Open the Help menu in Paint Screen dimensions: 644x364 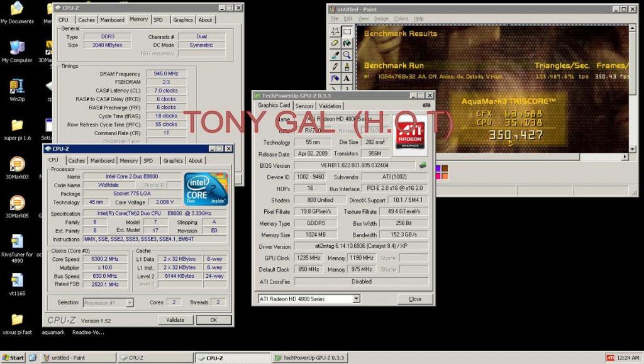pyautogui.click(x=418, y=18)
